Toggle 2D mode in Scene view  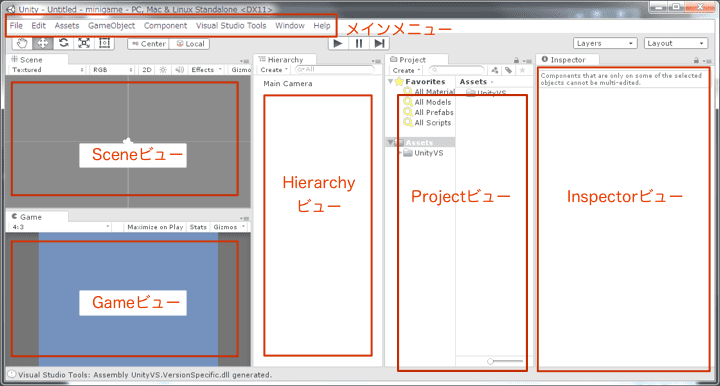pos(146,70)
